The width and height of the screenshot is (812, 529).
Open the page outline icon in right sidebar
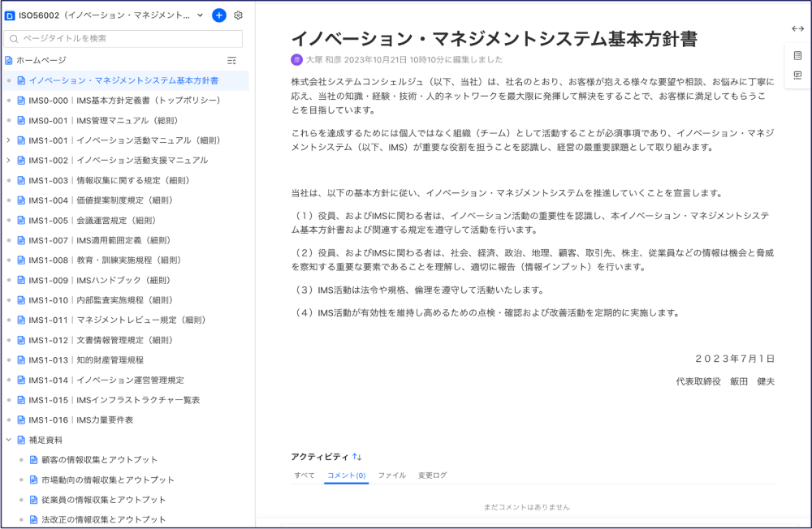pyautogui.click(x=797, y=55)
